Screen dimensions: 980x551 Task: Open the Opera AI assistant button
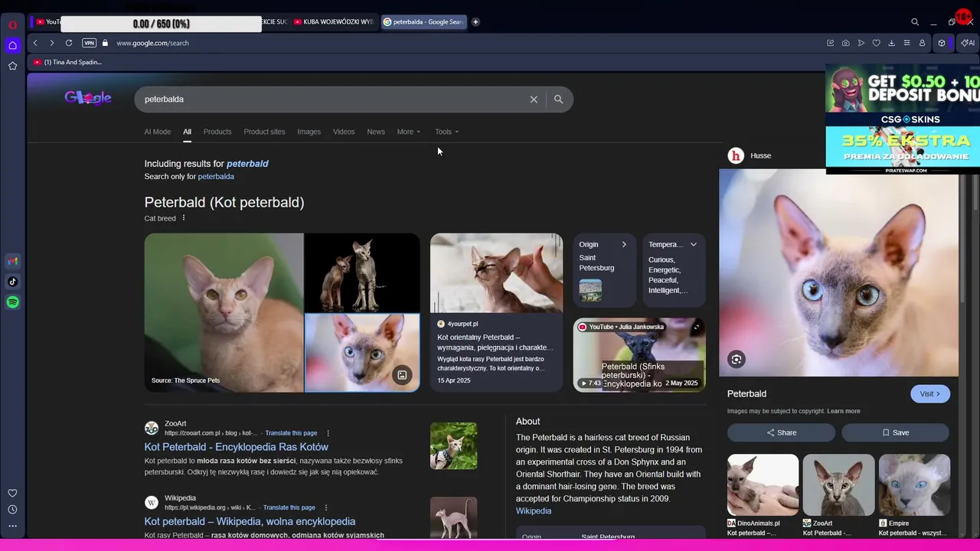click(968, 43)
